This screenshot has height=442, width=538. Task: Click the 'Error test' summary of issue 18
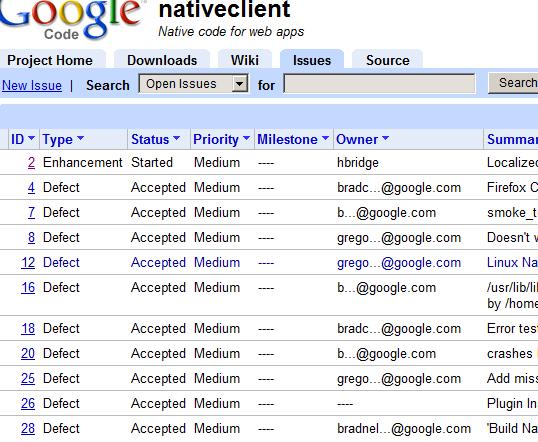[512, 329]
